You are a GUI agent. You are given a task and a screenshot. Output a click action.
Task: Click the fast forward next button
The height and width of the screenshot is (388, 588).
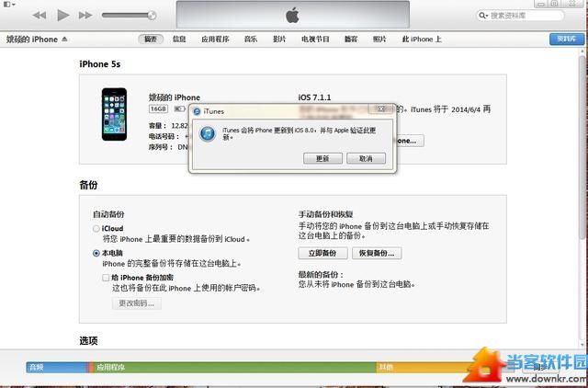click(85, 16)
